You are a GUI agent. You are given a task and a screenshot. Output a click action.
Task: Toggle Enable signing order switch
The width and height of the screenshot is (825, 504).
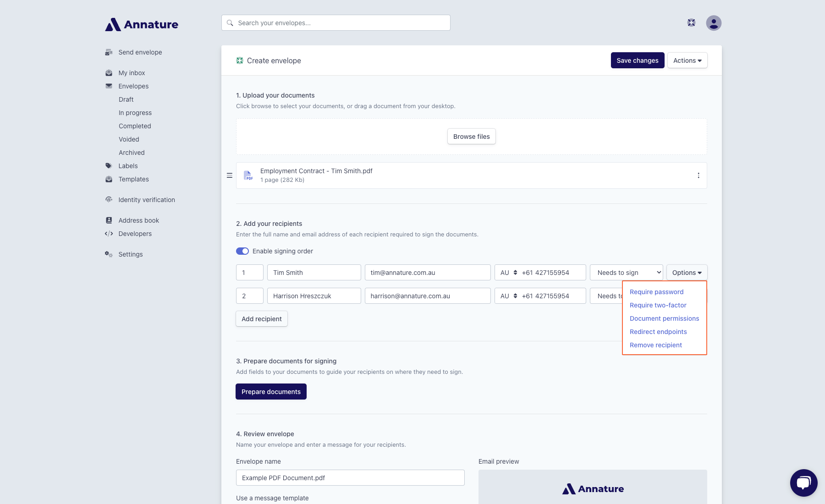coord(242,251)
